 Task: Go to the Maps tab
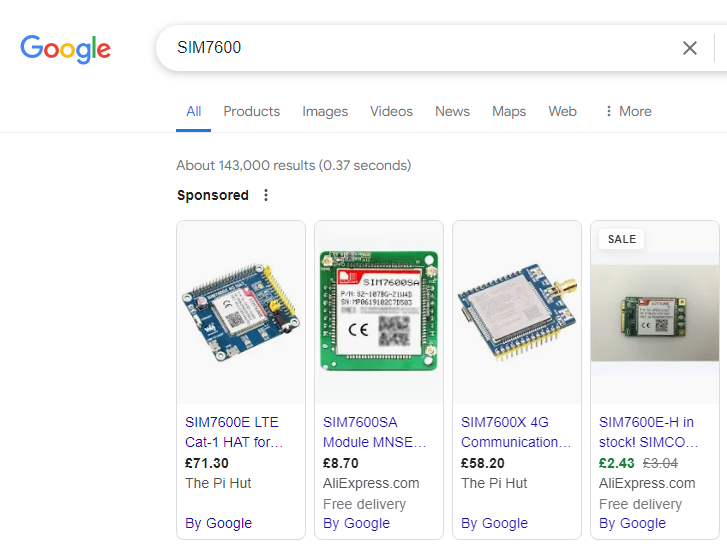pos(509,111)
